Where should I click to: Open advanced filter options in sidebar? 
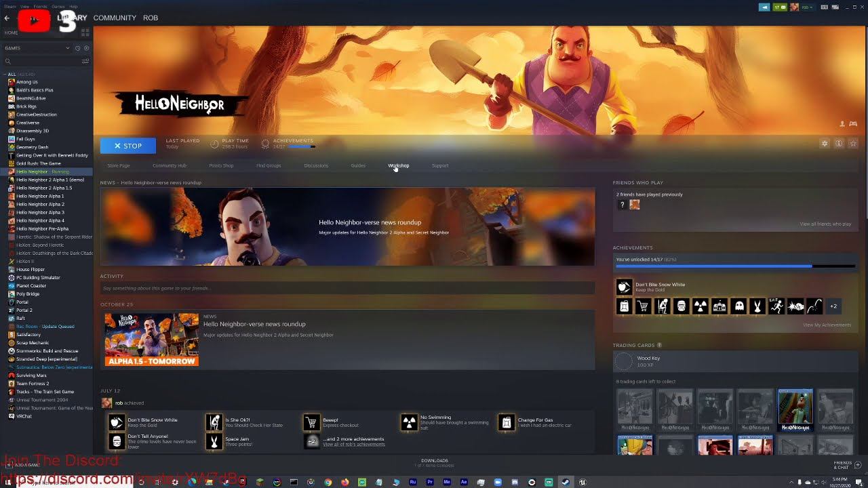(85, 61)
